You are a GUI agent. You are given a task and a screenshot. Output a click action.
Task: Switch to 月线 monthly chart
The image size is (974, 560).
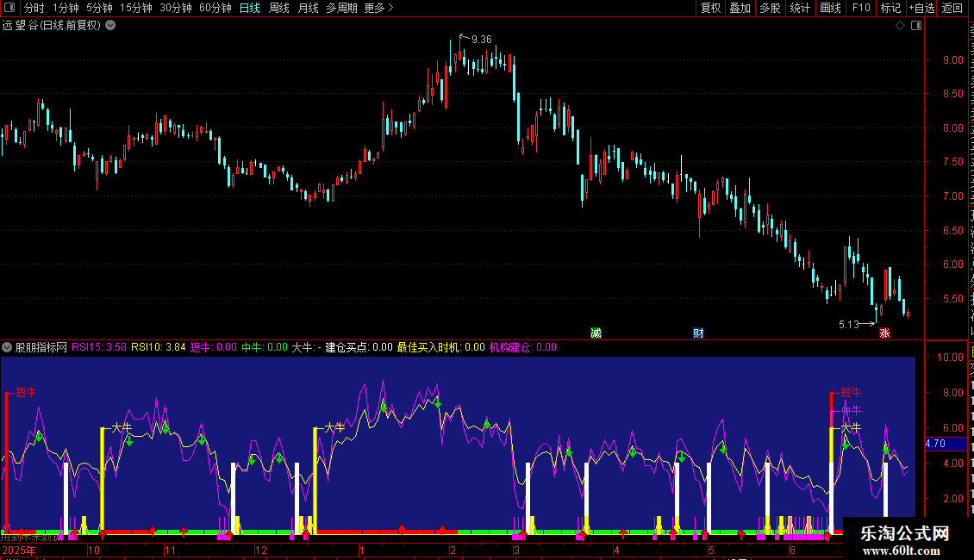(x=308, y=8)
